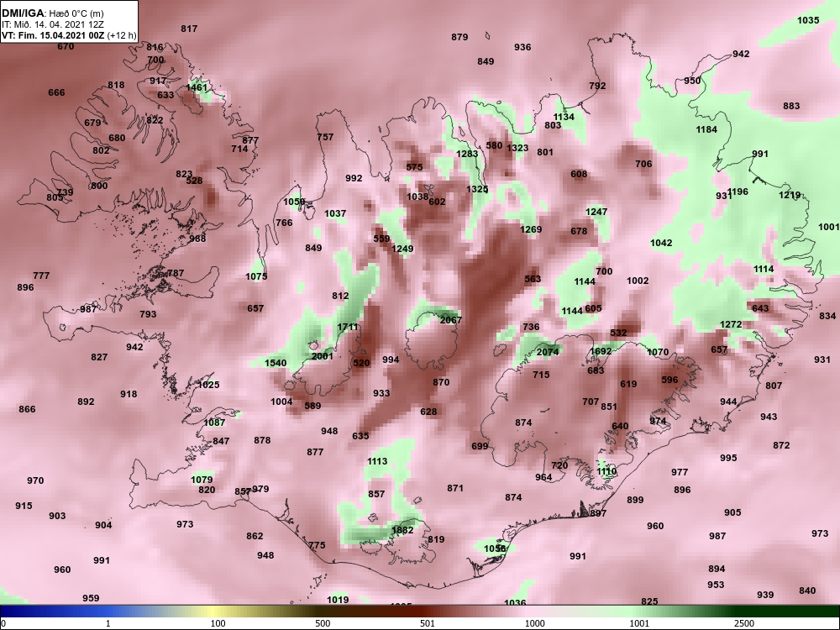Select the 1056 value on the south coast
This screenshot has width=840, height=630.
495,548
